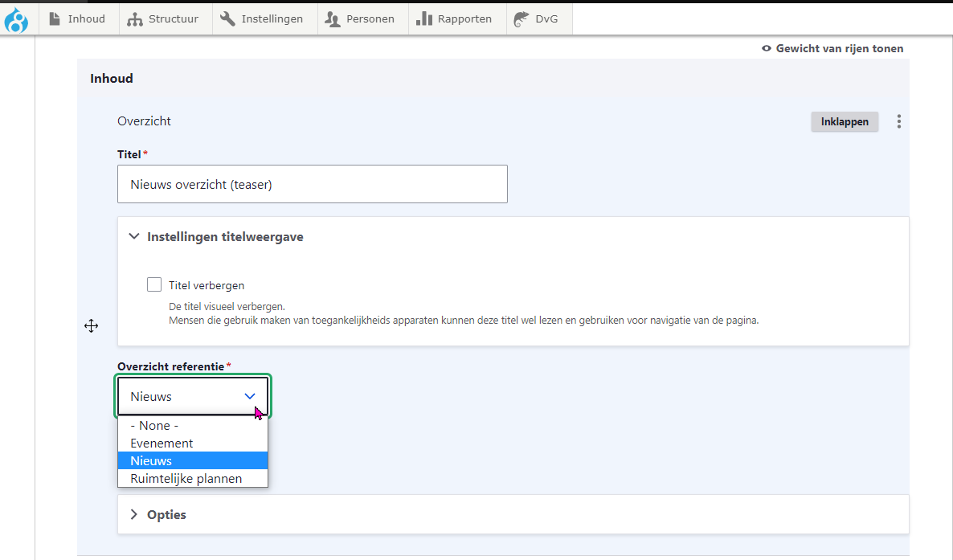Viewport: 953px width, 560px height.
Task: Click the Drupal logo home icon
Action: click(16, 19)
